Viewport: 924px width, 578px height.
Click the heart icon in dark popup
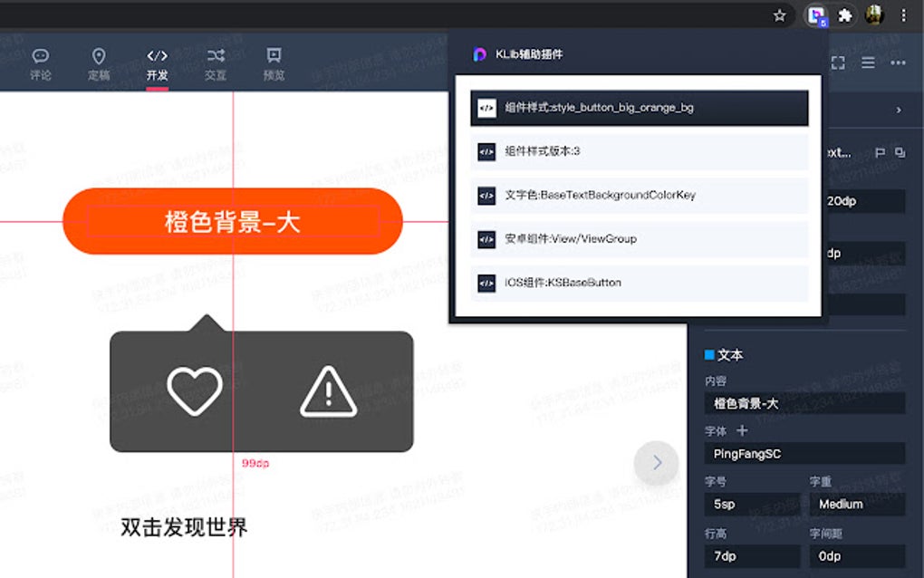(195, 391)
